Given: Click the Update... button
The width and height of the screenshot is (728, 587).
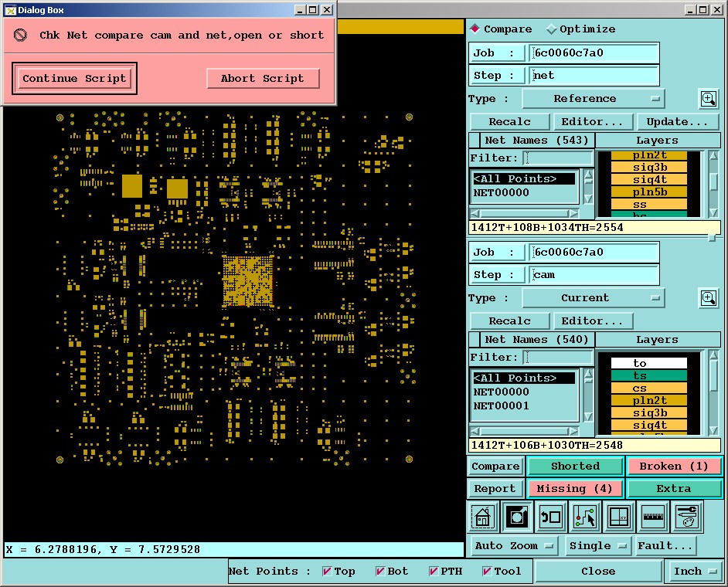Looking at the screenshot, I should pos(678,121).
